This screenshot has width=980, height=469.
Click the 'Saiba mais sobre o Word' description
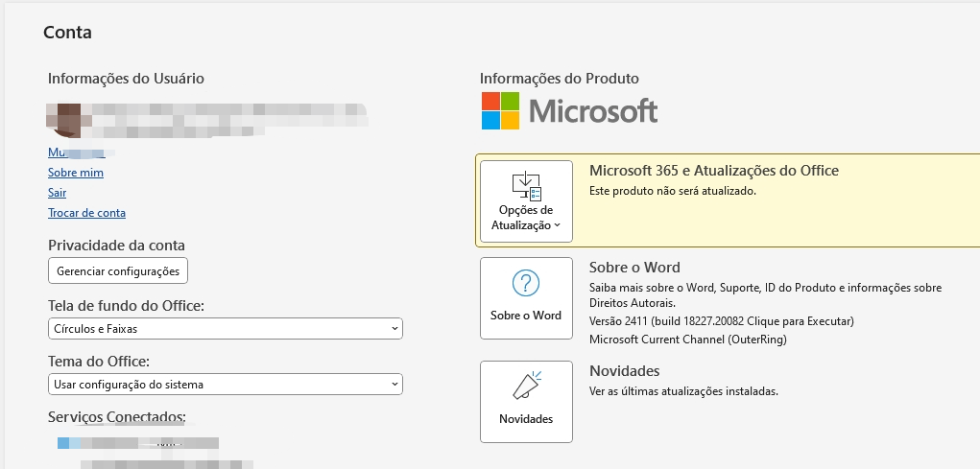(766, 294)
